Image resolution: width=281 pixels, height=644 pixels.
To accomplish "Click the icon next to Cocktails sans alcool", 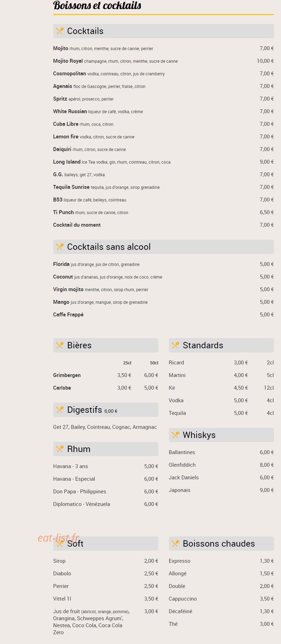I will [60, 247].
